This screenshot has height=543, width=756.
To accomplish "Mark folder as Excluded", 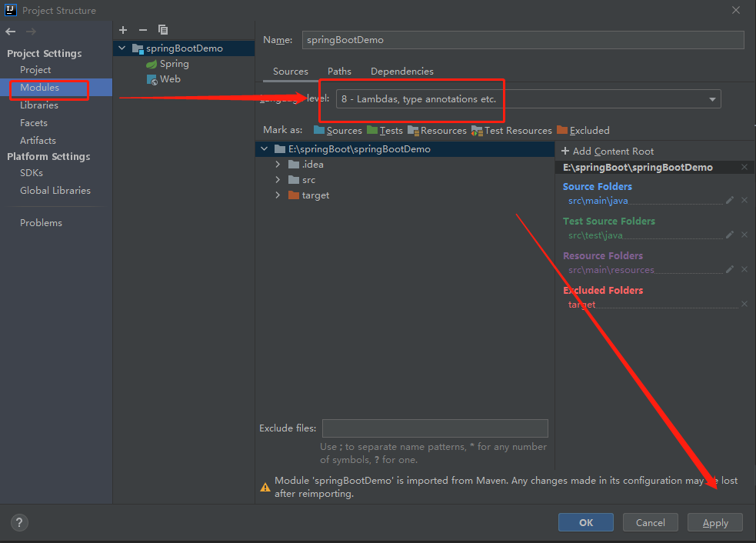I will click(583, 131).
